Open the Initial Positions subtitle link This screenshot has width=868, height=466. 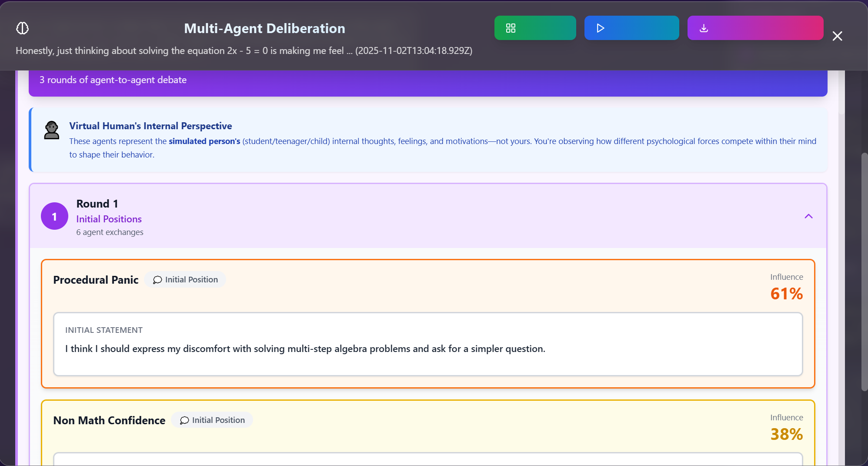click(x=109, y=219)
